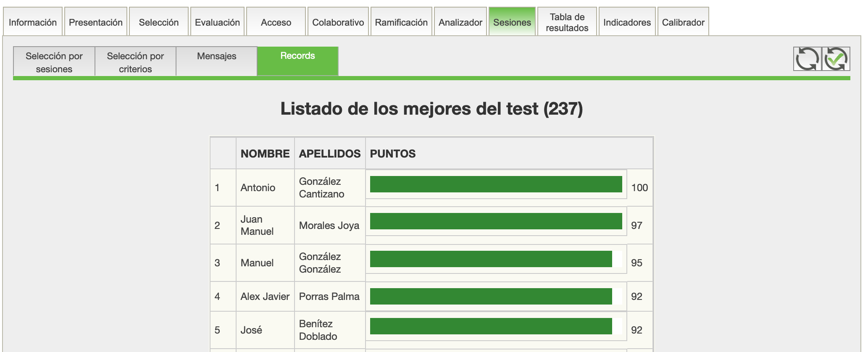
Task: Open the Ramificación tab
Action: [x=401, y=22]
